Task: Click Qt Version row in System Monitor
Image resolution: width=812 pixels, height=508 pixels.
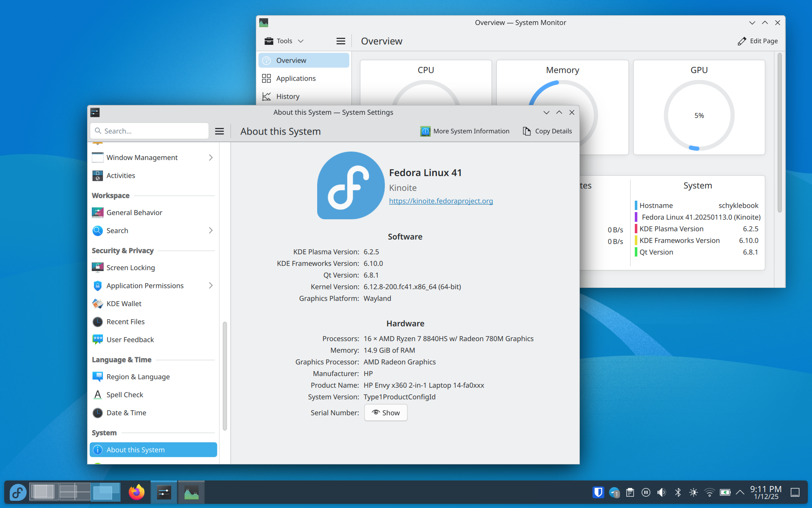Action: click(697, 252)
